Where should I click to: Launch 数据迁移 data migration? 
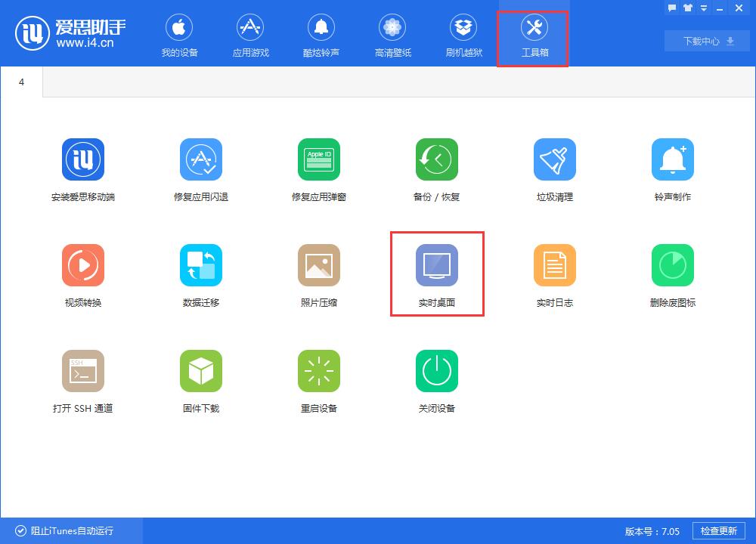[x=201, y=274]
